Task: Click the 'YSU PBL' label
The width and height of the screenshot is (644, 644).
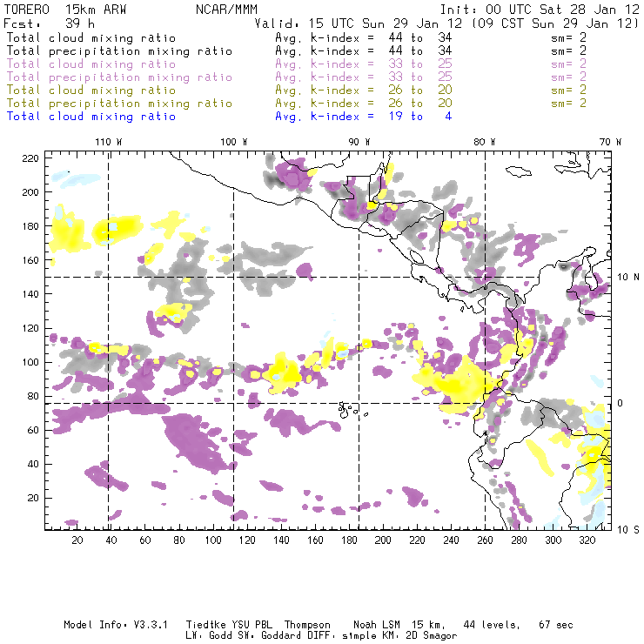Action: pos(252,625)
